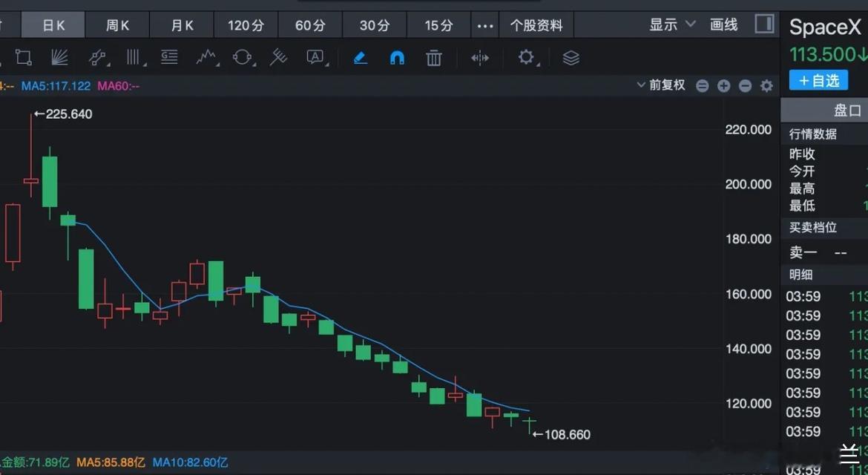
Task: Select the circle cycle drawing tool
Action: coord(243,58)
